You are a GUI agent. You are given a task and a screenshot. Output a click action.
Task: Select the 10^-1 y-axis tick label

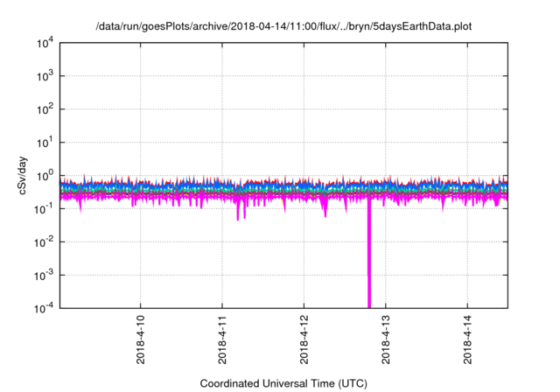(45, 209)
